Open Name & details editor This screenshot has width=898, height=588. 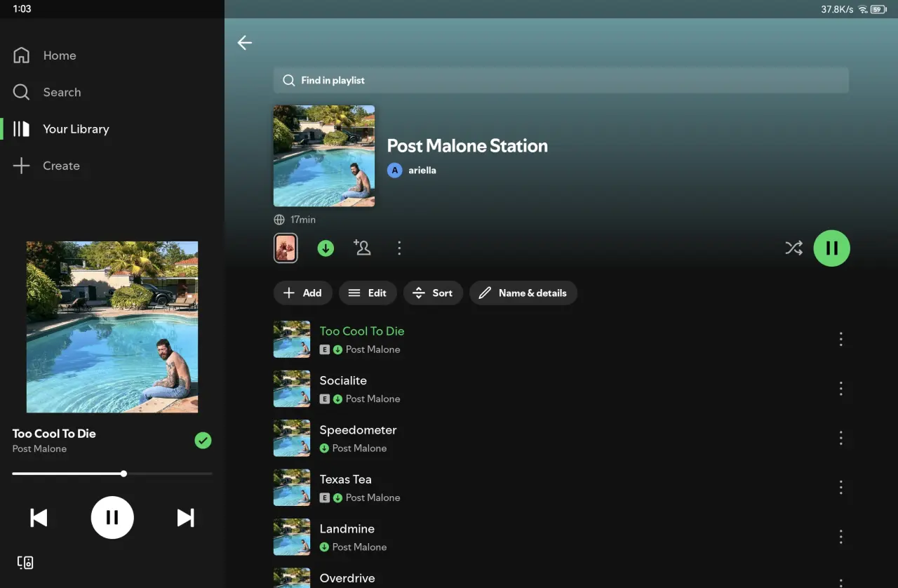click(523, 293)
